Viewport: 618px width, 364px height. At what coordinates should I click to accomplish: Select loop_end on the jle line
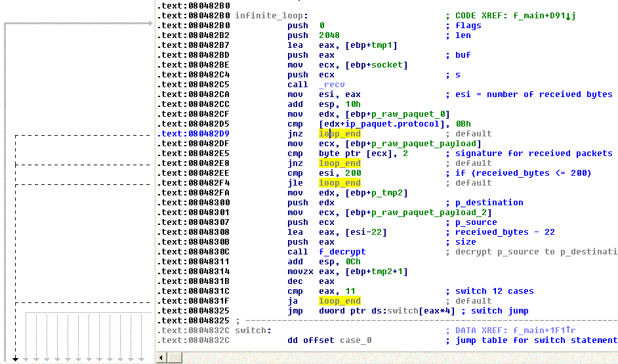[x=340, y=183]
